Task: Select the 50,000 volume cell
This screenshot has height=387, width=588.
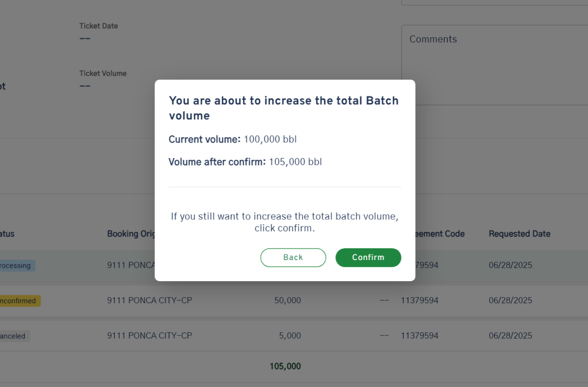Action: click(x=288, y=300)
